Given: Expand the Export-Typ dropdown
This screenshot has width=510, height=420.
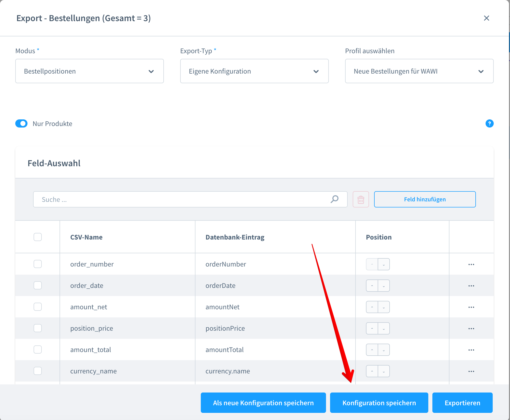Looking at the screenshot, I should click(x=254, y=71).
